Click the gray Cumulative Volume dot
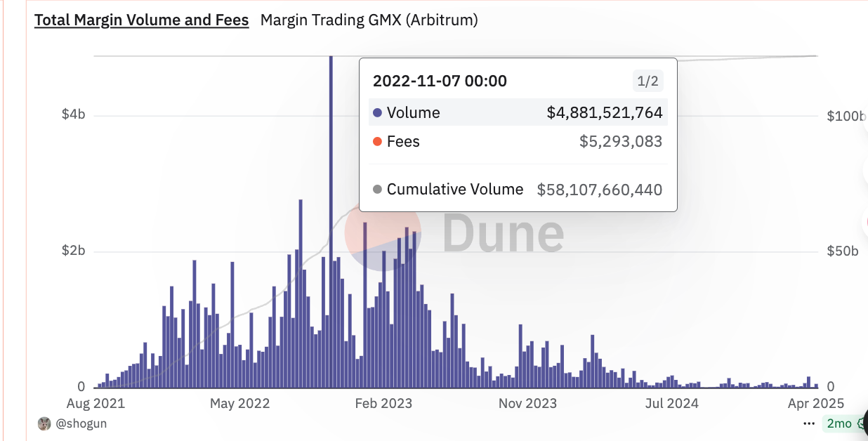Image resolution: width=868 pixels, height=441 pixels. point(377,190)
